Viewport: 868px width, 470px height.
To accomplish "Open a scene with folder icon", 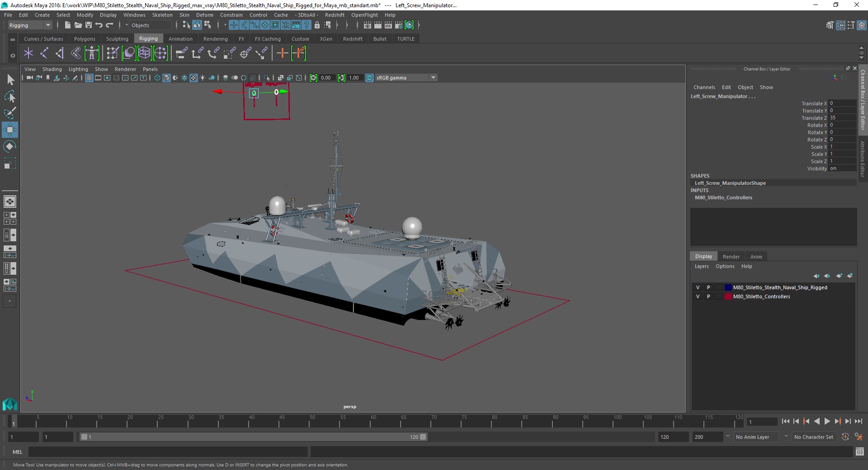I will pyautogui.click(x=78, y=25).
